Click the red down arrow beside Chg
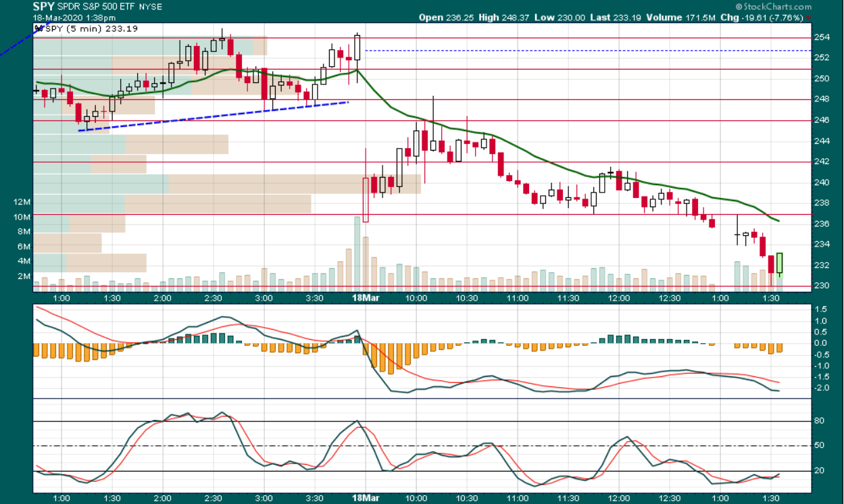The image size is (844, 504). click(x=810, y=18)
